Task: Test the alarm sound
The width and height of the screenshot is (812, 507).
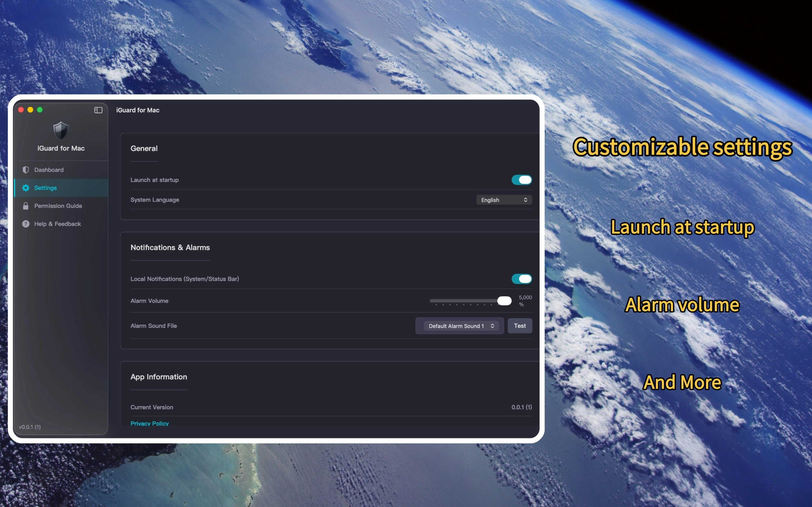Action: pos(520,326)
